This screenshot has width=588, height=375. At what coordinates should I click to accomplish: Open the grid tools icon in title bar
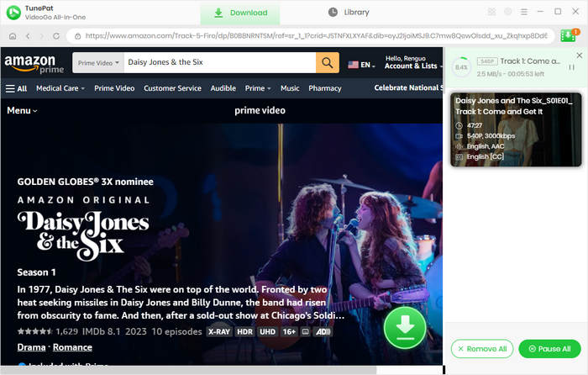tap(491, 12)
